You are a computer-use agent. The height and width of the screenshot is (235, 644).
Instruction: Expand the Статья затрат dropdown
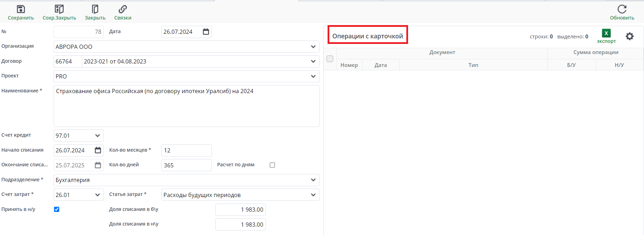click(x=313, y=195)
